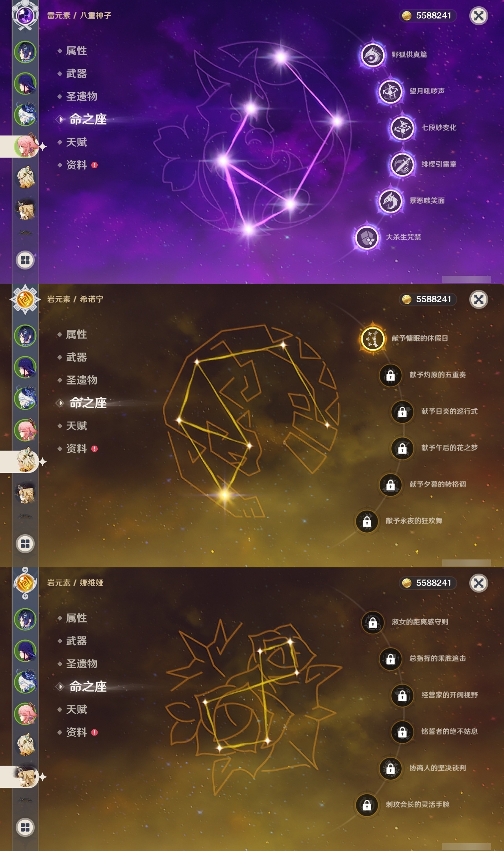This screenshot has width=504, height=851.
Task: Select the highlighted 娜维娅 avatar in sidebar
Action: [x=26, y=777]
